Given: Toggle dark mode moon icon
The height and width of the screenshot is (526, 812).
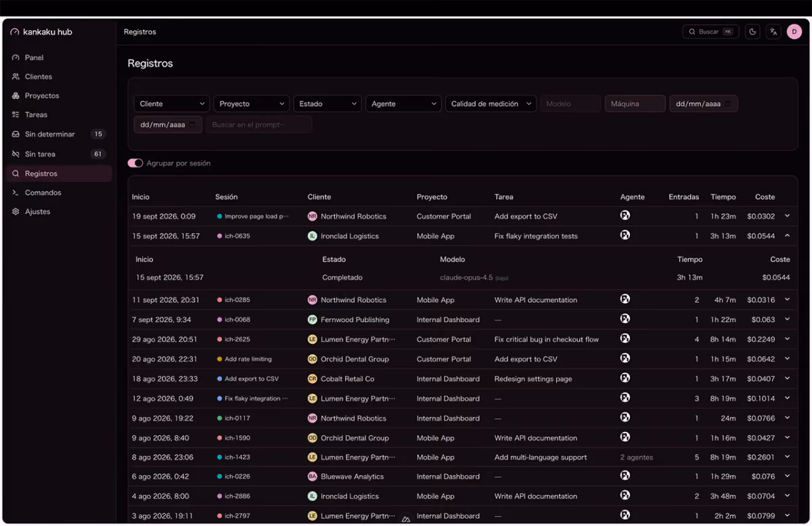Looking at the screenshot, I should point(752,32).
